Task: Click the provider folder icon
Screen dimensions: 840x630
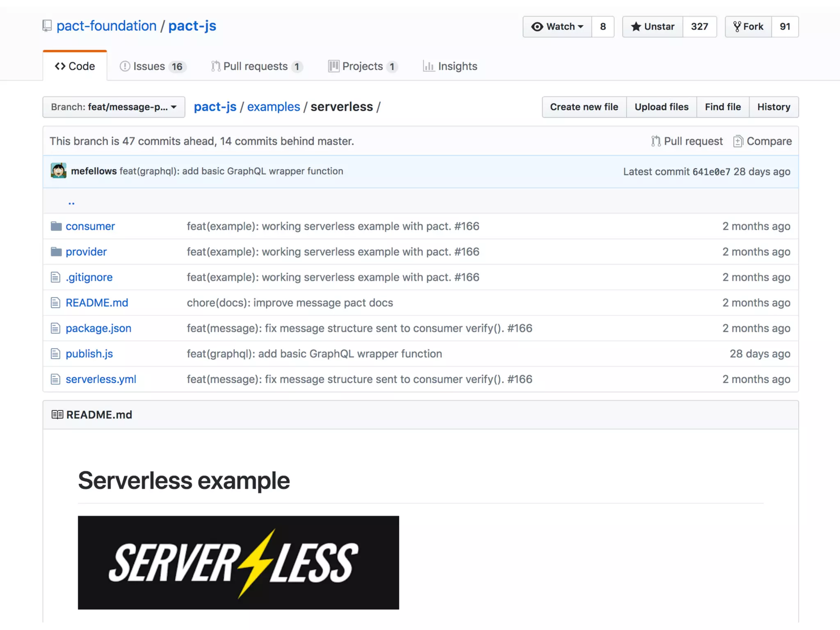Action: 56,252
